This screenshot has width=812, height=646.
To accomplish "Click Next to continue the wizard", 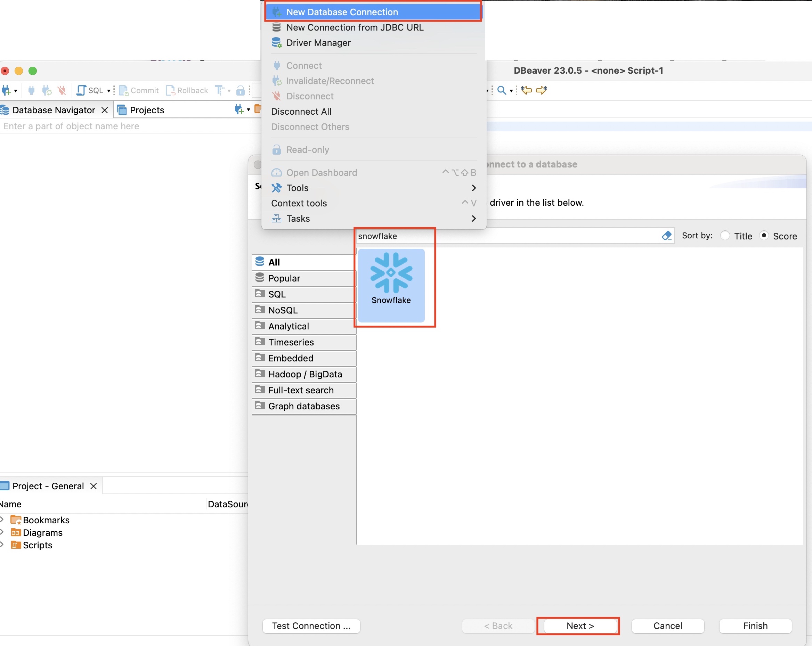I will 579,625.
